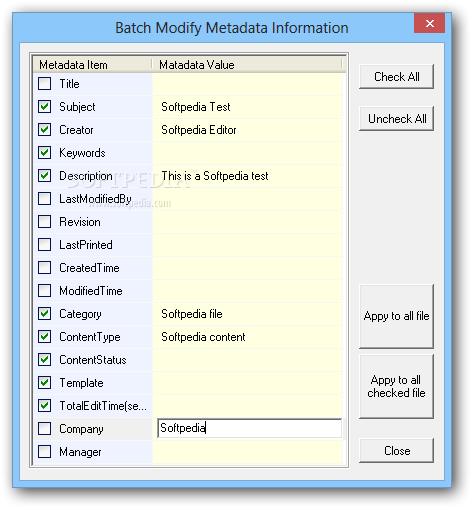472x508 pixels.
Task: Tick the Manager checkbox
Action: point(44,452)
